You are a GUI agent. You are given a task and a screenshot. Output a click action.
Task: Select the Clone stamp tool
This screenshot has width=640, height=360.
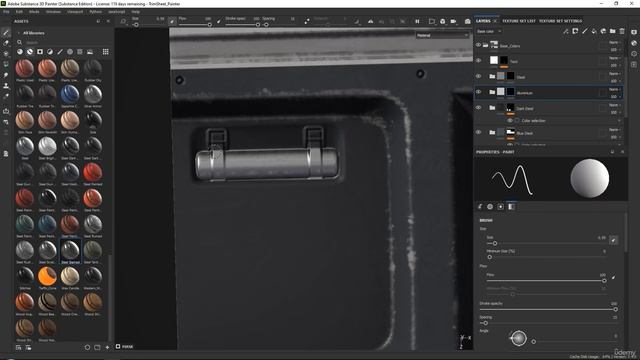coord(6,86)
